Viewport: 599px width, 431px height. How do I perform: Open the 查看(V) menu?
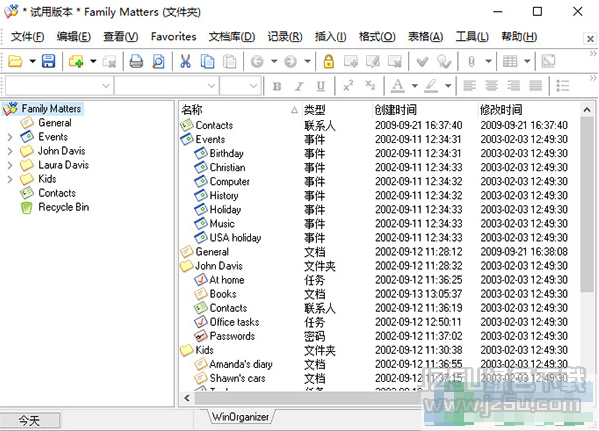pyautogui.click(x=121, y=37)
